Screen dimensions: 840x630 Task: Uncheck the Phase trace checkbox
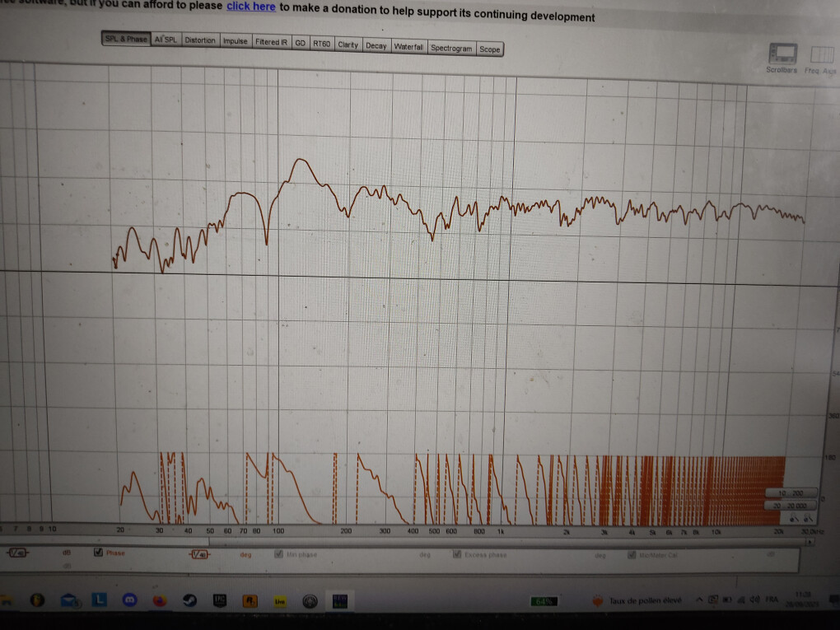coord(98,552)
